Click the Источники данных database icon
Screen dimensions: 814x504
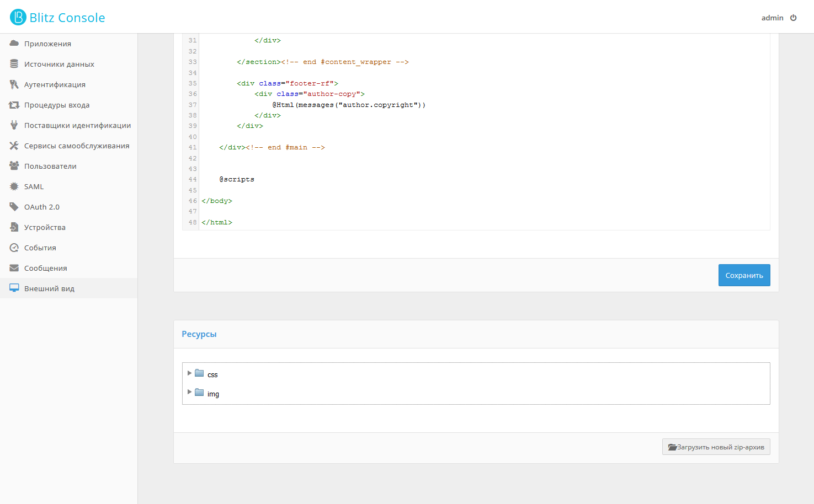click(14, 63)
